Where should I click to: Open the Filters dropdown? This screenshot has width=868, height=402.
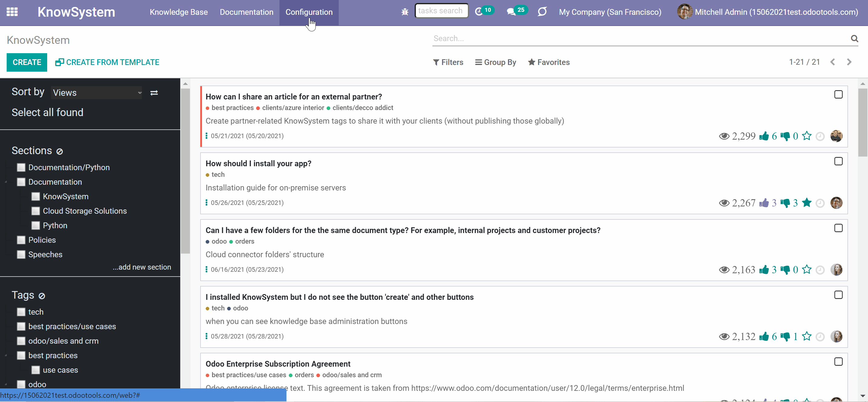click(x=448, y=62)
